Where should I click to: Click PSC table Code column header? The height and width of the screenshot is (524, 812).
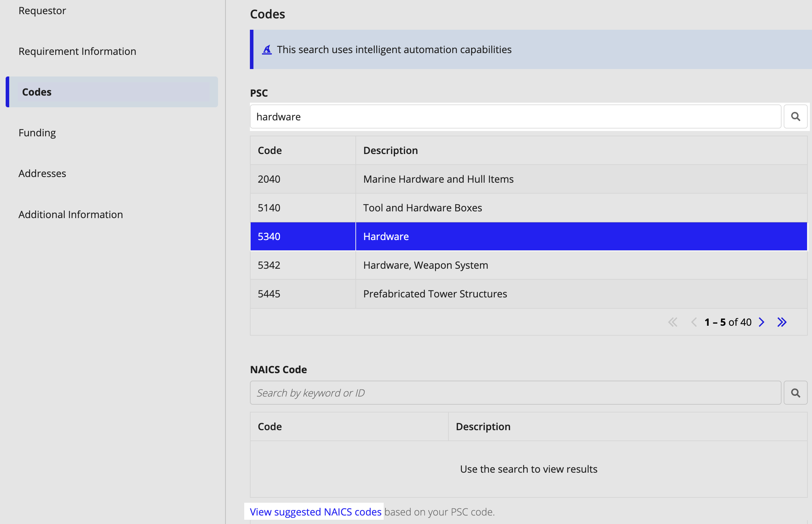point(303,150)
